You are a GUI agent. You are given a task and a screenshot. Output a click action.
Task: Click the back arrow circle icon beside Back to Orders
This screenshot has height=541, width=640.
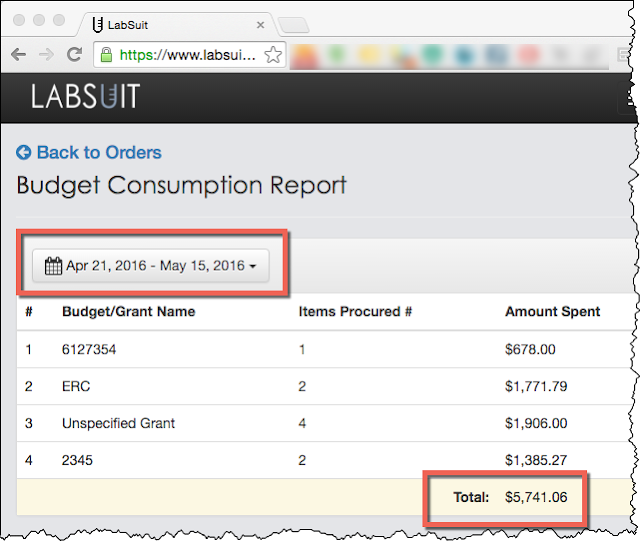pos(24,153)
